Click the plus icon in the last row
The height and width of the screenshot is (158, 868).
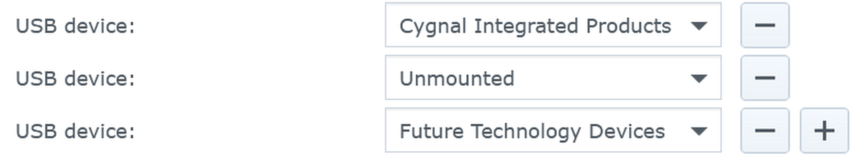pyautogui.click(x=824, y=130)
